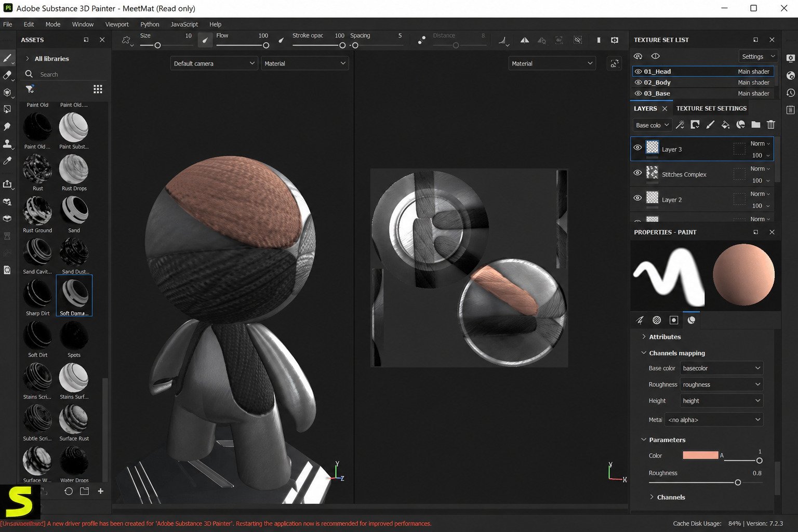Open the asset filter funnel icon
Viewport: 798px width, 532px height.
[30, 89]
